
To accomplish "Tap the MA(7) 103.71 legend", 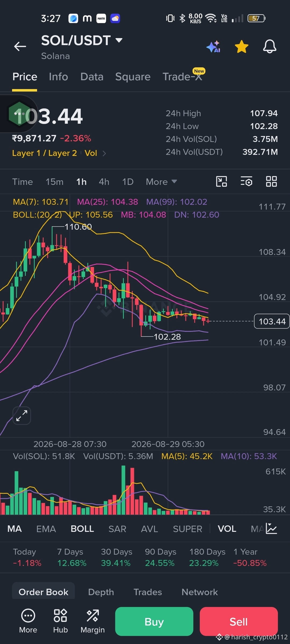I will pos(41,202).
